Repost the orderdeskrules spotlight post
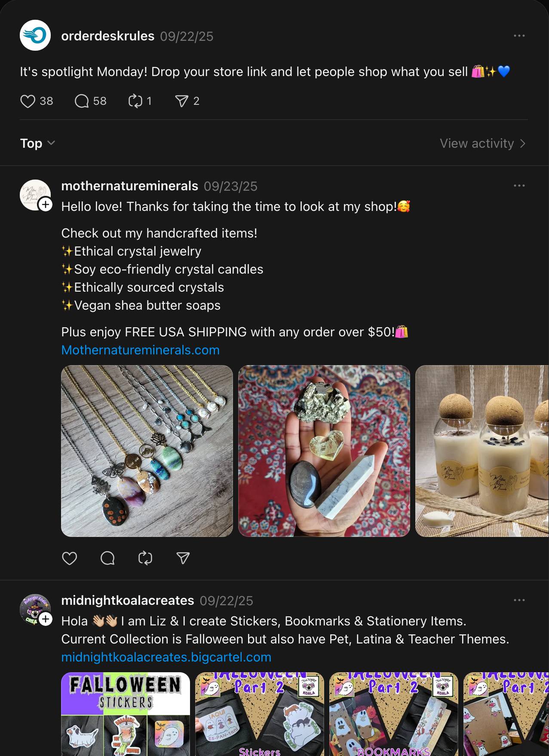The height and width of the screenshot is (756, 549). click(x=135, y=101)
